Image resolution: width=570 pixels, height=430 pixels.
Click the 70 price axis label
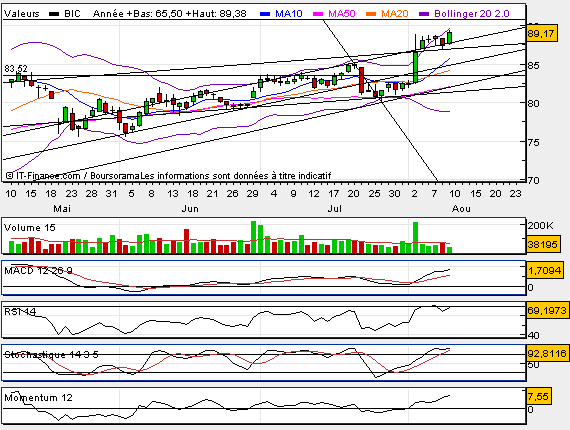tap(534, 180)
